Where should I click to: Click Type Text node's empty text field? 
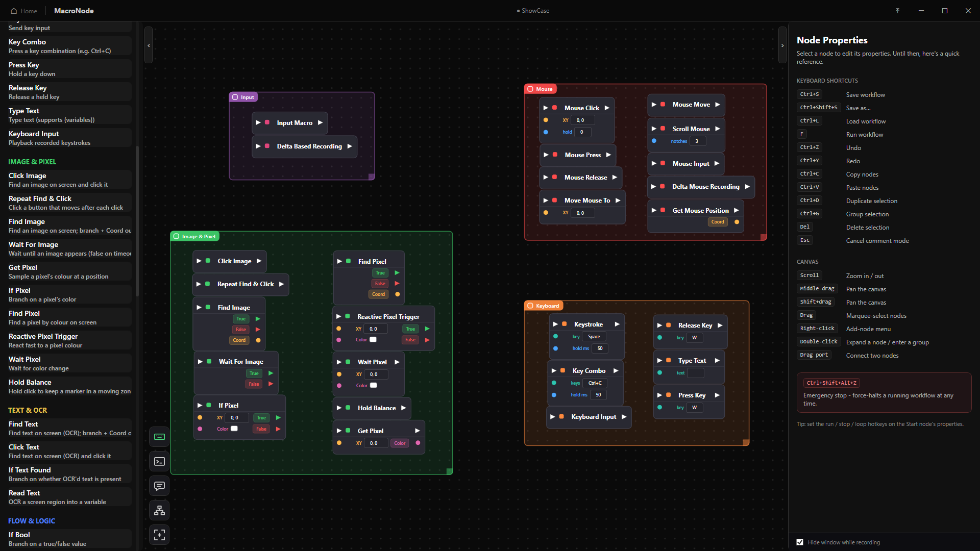click(695, 373)
